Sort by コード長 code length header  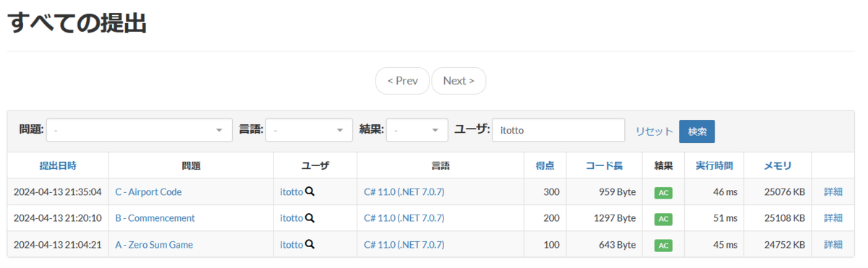(x=604, y=165)
